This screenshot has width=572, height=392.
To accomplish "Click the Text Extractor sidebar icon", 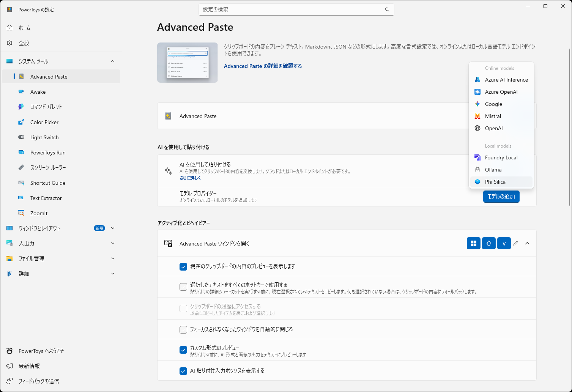I will [21, 198].
